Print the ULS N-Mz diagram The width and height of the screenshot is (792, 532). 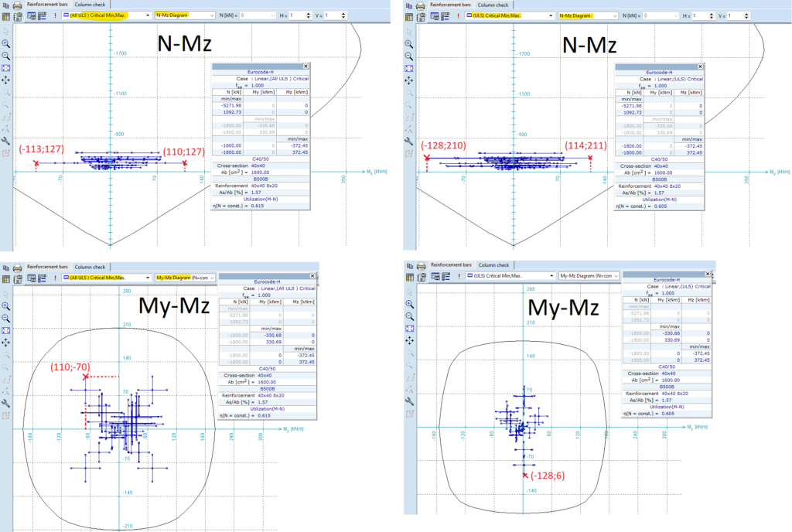tap(420, 5)
